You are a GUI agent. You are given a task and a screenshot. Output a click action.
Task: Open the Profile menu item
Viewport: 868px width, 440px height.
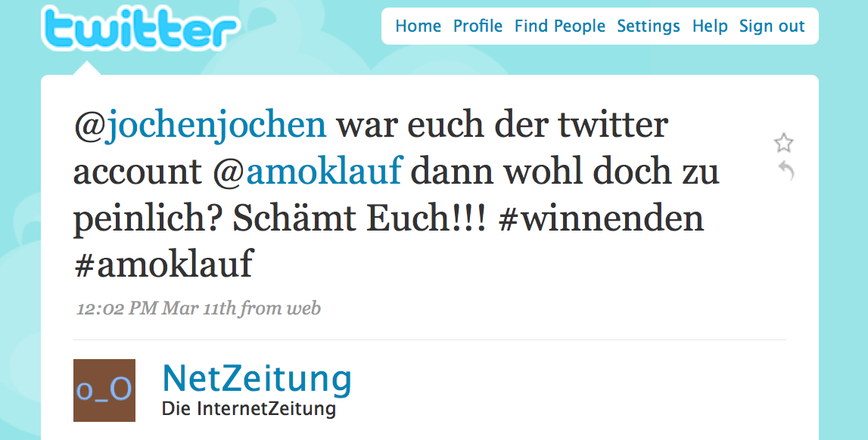[478, 26]
